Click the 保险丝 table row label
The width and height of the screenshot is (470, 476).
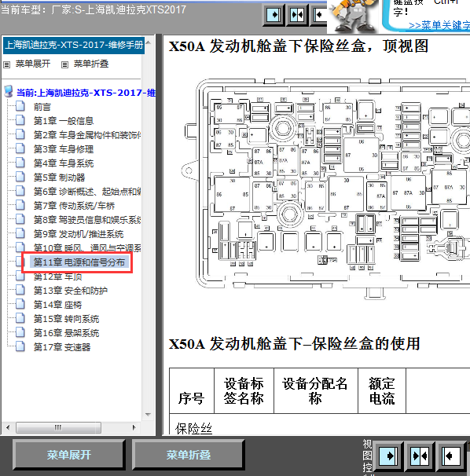(x=193, y=428)
